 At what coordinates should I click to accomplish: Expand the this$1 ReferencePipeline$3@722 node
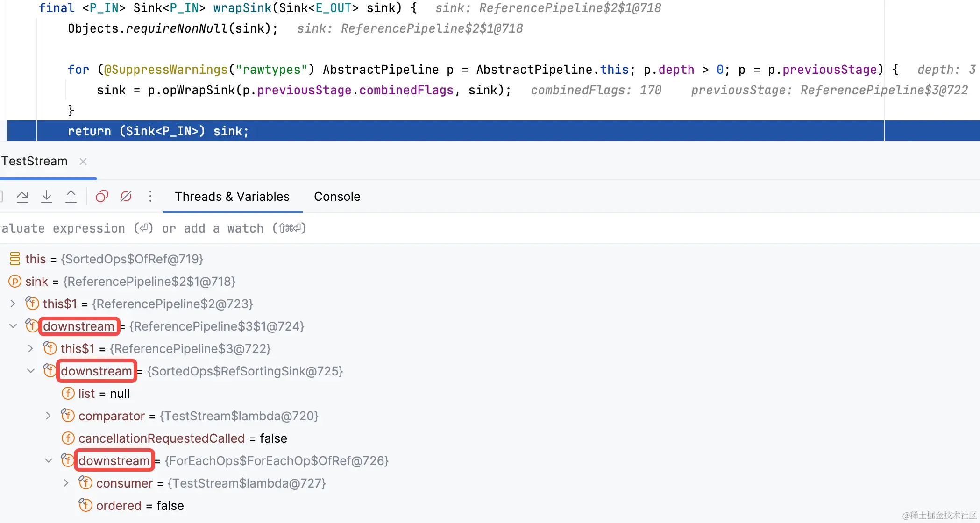pos(31,349)
